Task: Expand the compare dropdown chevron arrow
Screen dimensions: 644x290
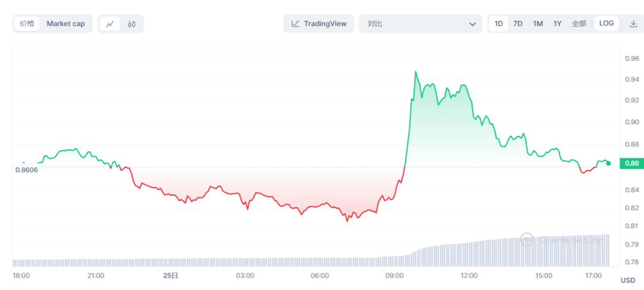Action: coord(472,24)
